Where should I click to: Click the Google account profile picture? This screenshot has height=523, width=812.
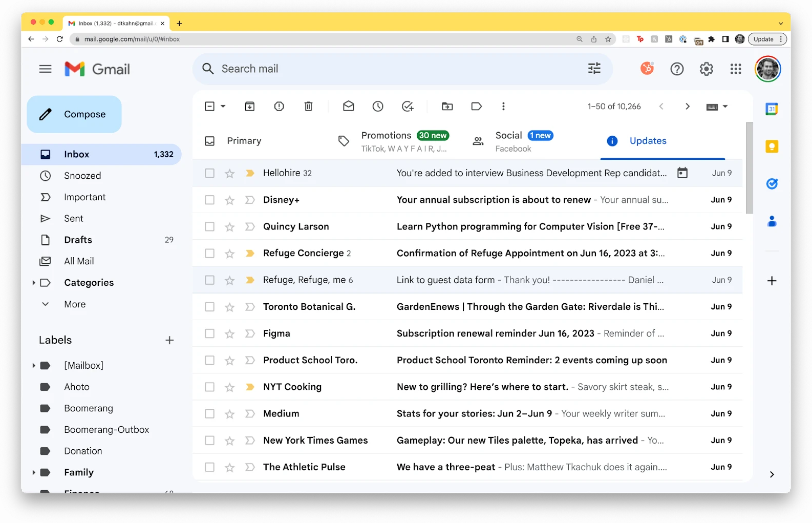coord(767,69)
